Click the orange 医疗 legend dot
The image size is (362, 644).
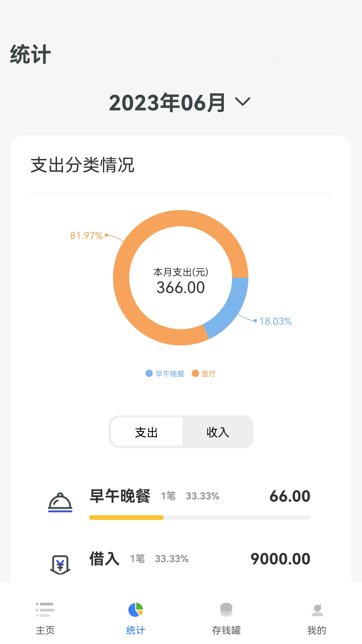(x=195, y=373)
